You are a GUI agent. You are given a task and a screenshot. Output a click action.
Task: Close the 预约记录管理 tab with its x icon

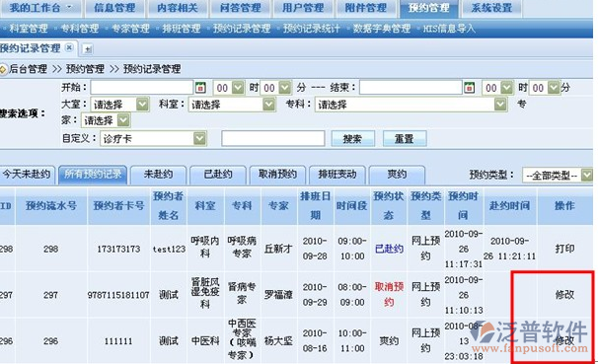point(69,47)
